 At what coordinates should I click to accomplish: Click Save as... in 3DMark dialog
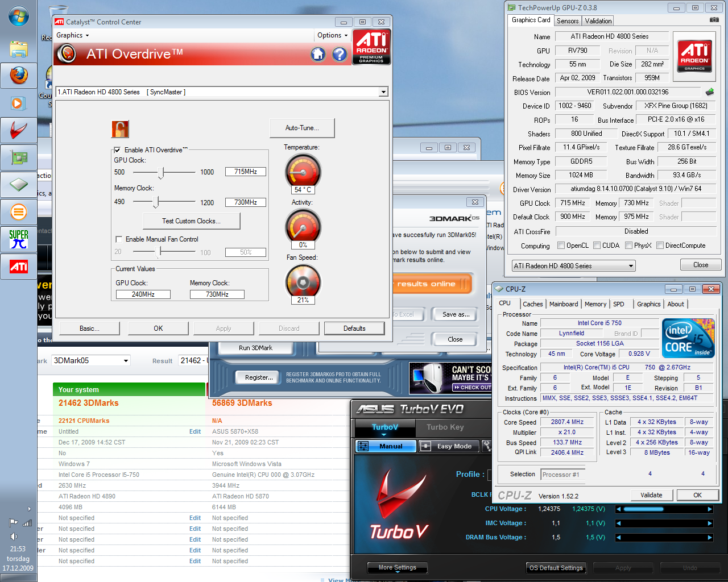(456, 314)
